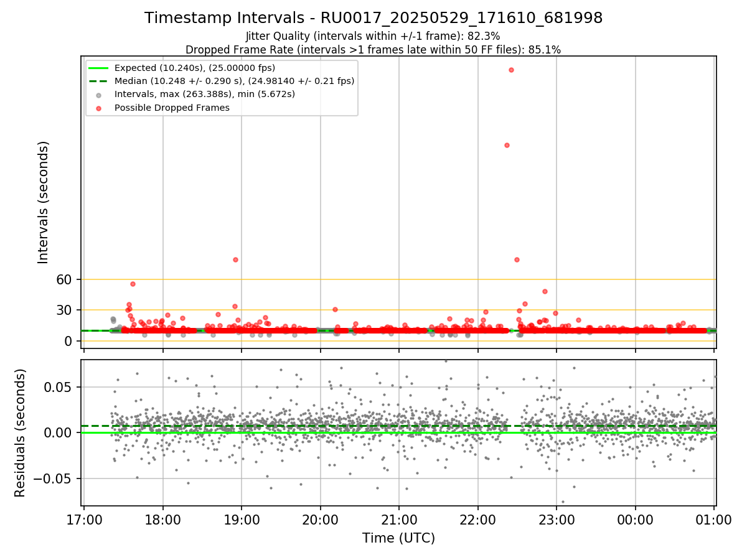Click the 'Residuals (seconds)' axis label

20,432
